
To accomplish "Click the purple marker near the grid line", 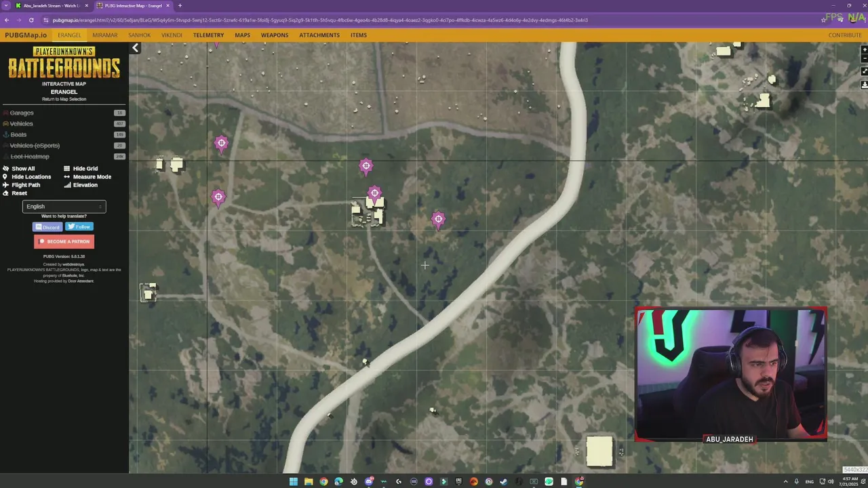I will [x=366, y=166].
